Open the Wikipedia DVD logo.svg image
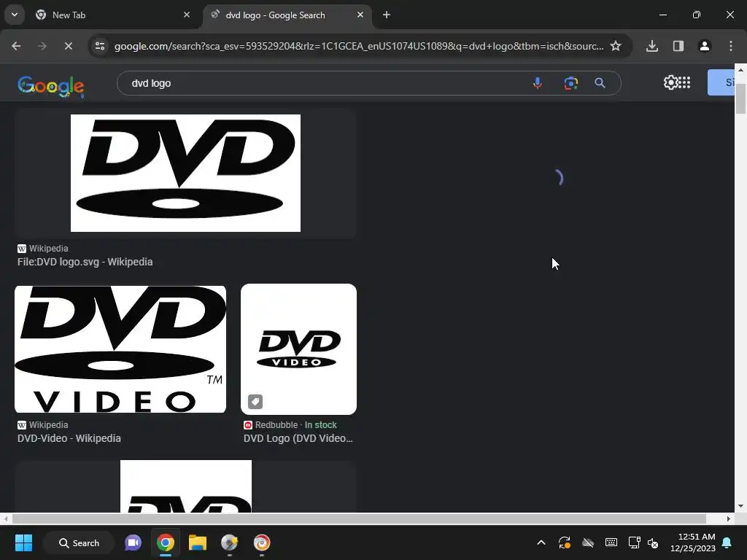This screenshot has height=560, width=747. pos(185,174)
